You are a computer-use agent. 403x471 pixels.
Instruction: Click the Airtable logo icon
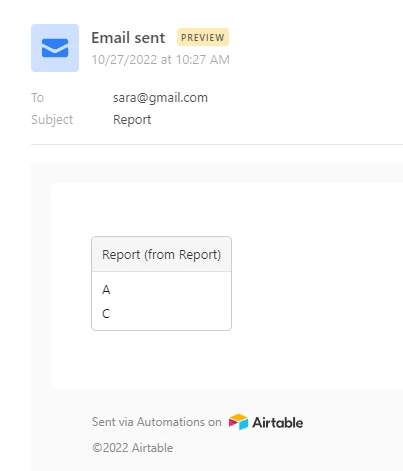238,422
